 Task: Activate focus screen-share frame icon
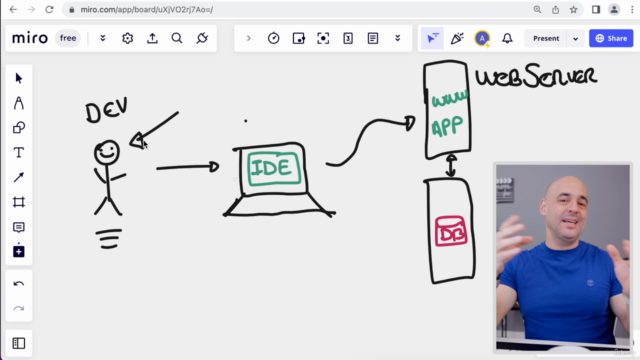pos(323,38)
